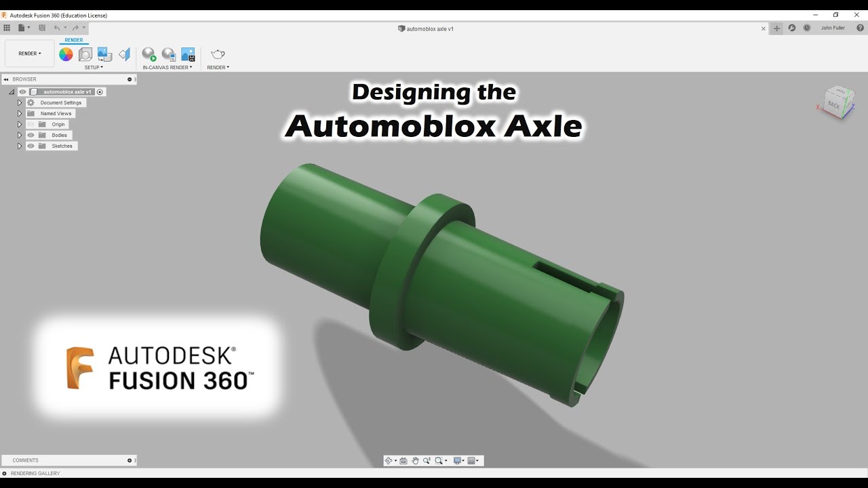This screenshot has height=488, width=868.
Task: Activate the automoblox axle v1 radio button
Action: click(100, 92)
